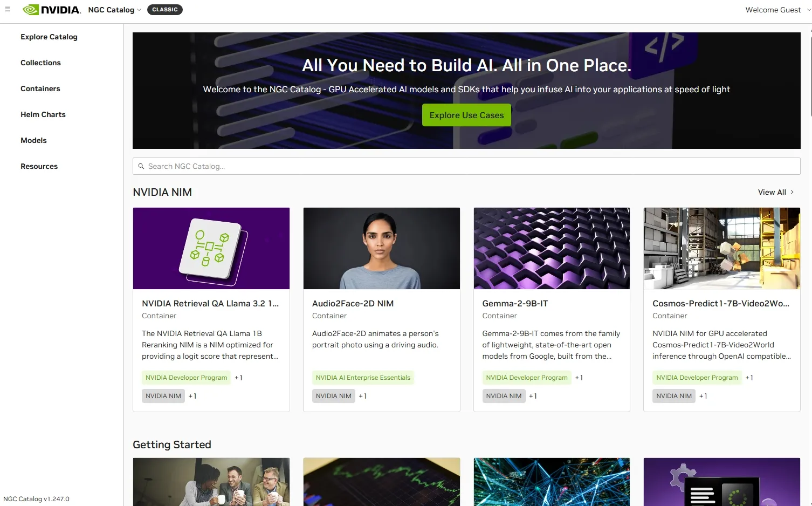Screen dimensions: 812x506
Task: Go to Explore Catalog
Action: (49, 37)
